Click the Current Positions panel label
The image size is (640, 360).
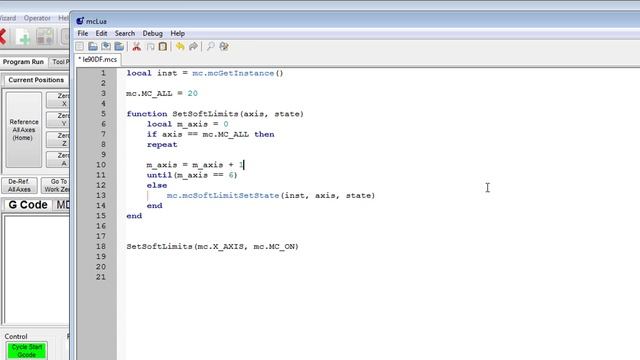[36, 80]
